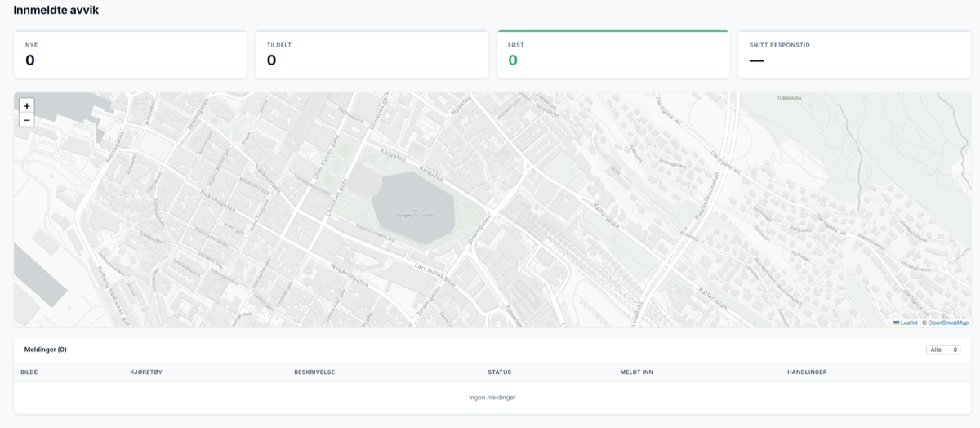Zoom out on the map
980x428 pixels.
pos(27,120)
